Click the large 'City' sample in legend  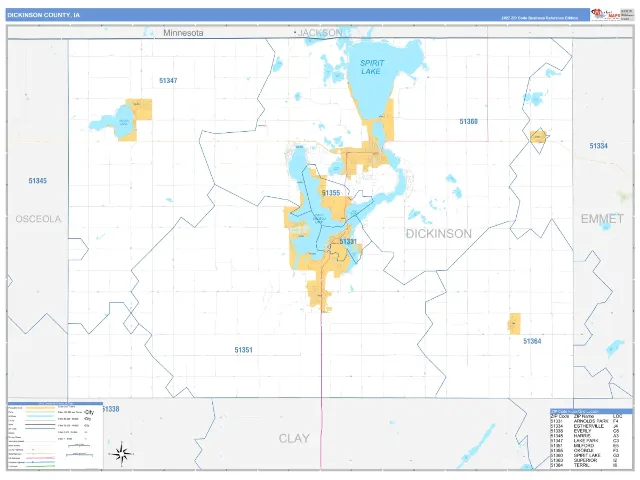[x=89, y=412]
